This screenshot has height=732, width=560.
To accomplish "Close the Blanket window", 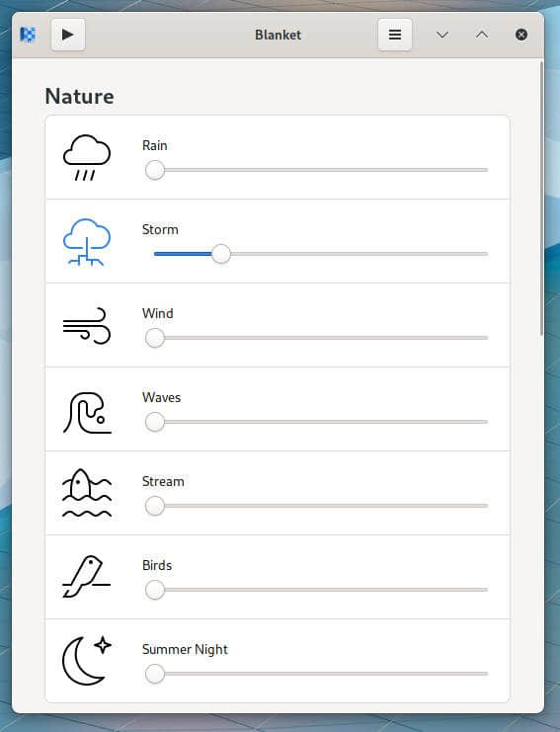I will point(521,35).
